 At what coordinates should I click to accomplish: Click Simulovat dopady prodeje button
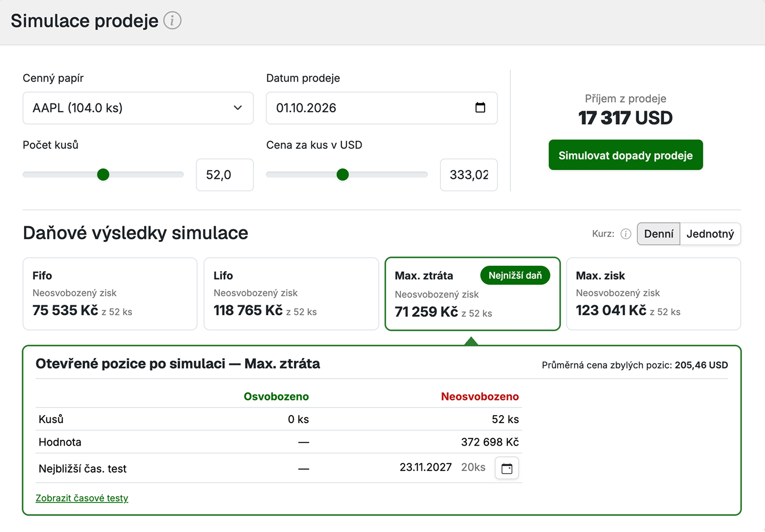[x=625, y=155]
